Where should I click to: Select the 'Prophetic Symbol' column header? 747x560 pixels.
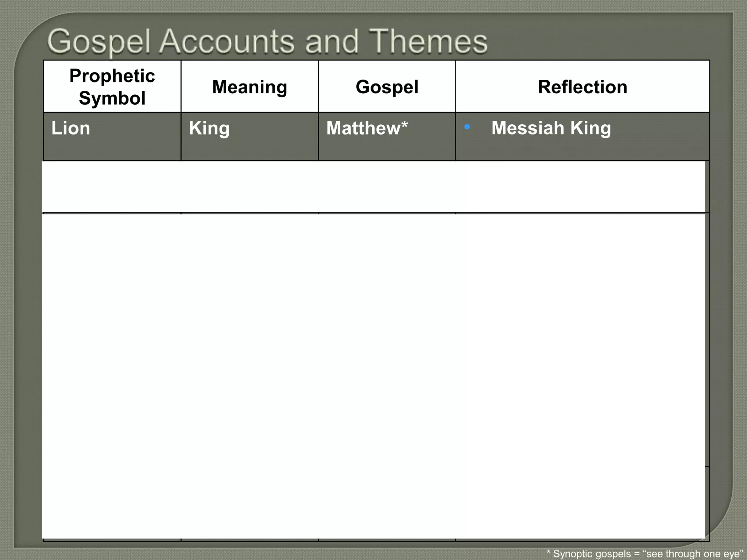click(112, 86)
